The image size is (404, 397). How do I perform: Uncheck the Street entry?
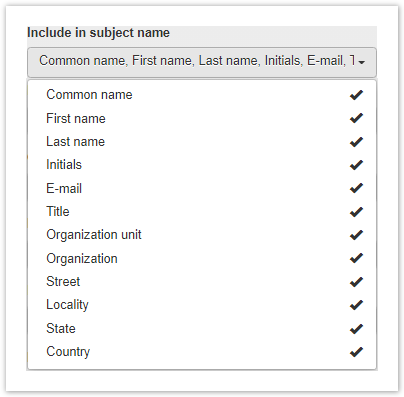[x=202, y=282]
